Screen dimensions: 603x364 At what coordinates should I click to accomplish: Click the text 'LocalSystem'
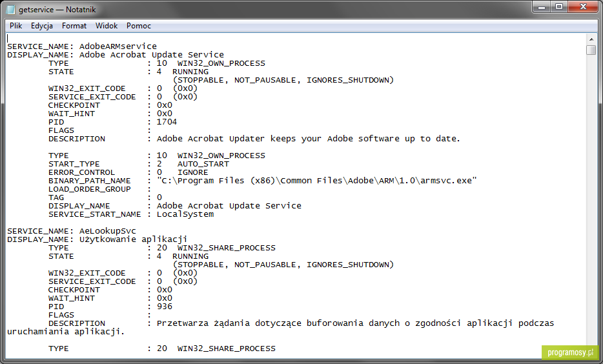(x=185, y=214)
